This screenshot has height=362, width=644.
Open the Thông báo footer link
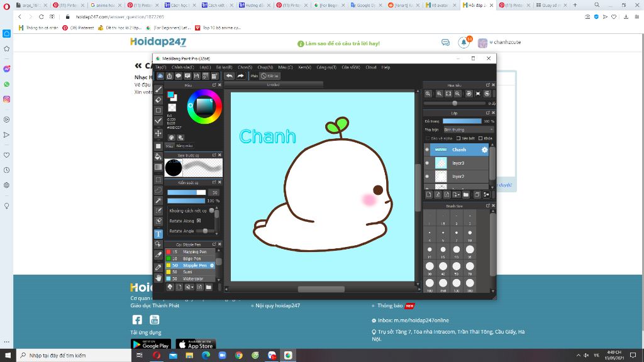pos(390,306)
